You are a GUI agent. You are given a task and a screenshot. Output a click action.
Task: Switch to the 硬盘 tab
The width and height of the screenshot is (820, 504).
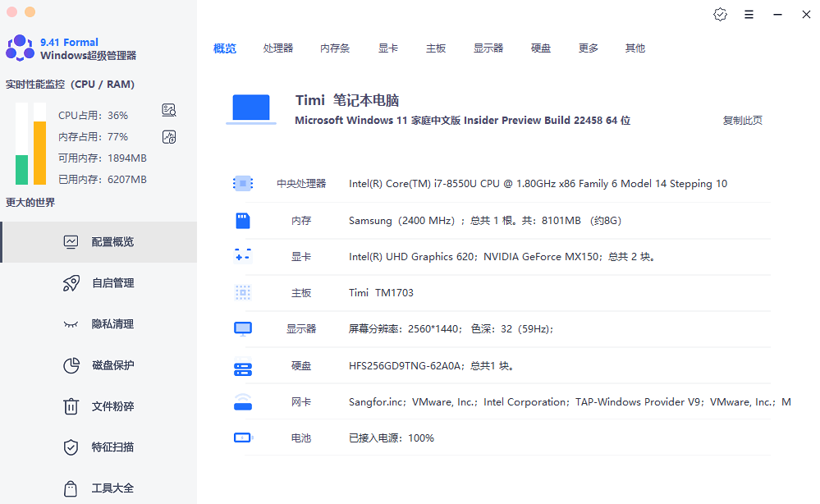tap(541, 48)
